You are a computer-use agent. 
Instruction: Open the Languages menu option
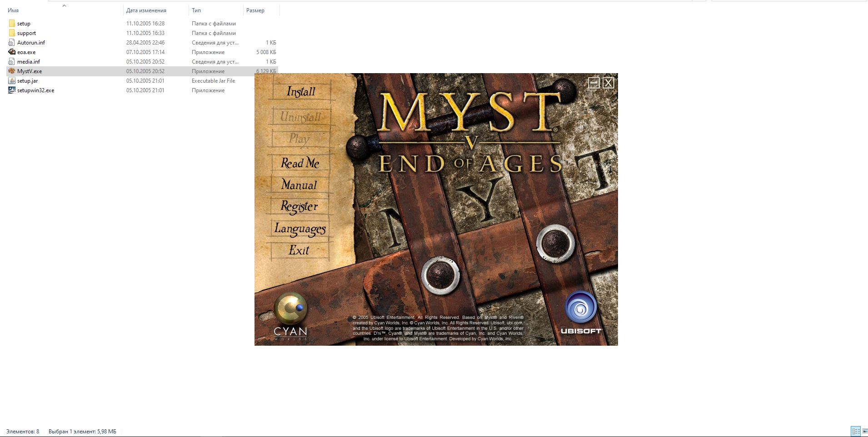point(300,228)
